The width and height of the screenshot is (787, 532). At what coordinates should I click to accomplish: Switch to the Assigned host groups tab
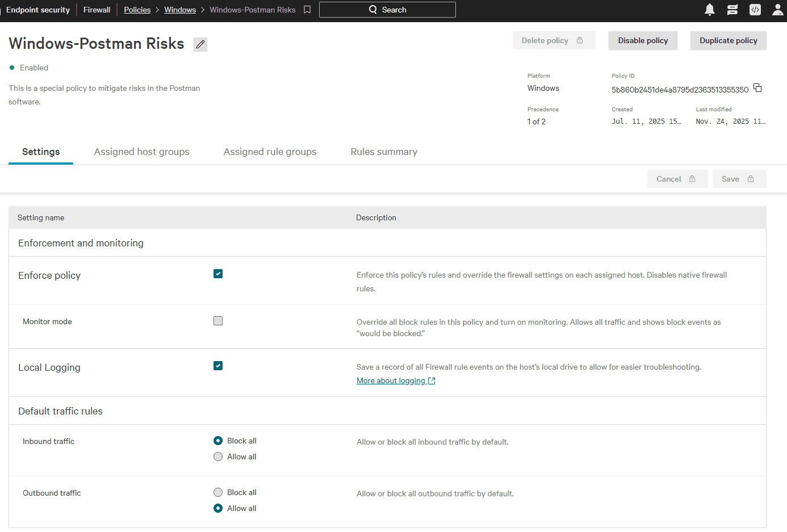click(141, 152)
